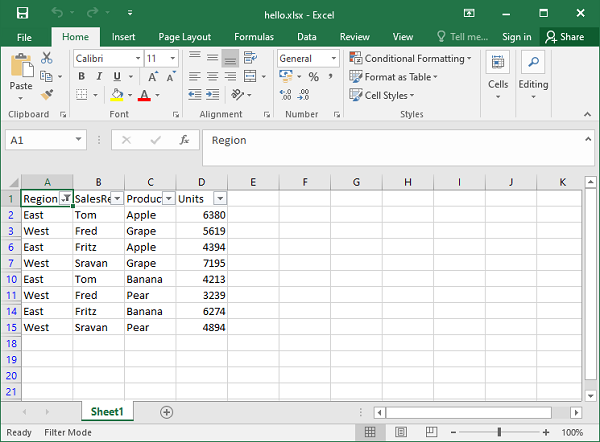Viewport: 600px width, 442px height.
Task: Click the Save icon in title bar
Action: 22,13
